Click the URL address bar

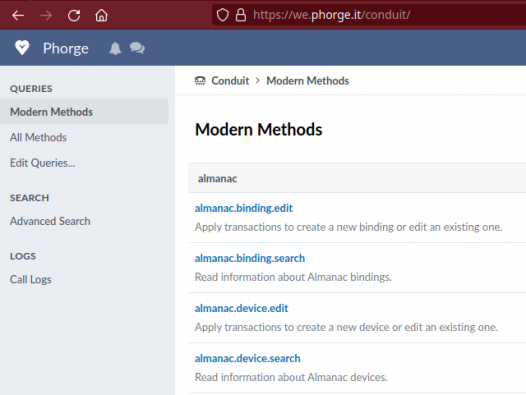coord(369,15)
